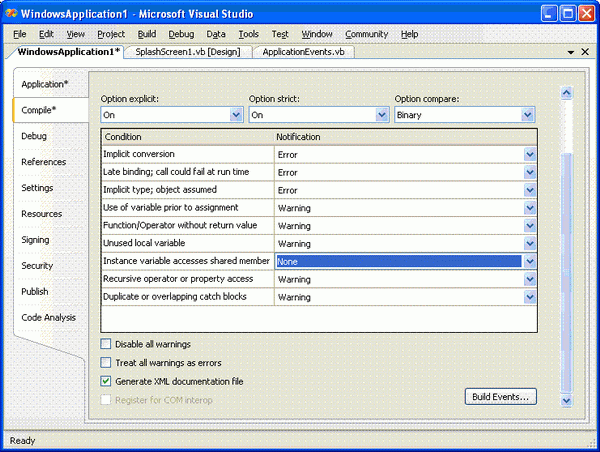Click the Unused local variable condition
The height and width of the screenshot is (452, 600).
click(x=188, y=243)
